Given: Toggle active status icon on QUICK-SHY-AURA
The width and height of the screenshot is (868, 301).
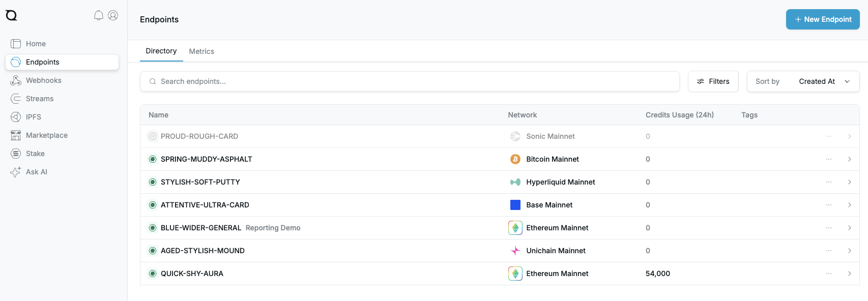Looking at the screenshot, I should (153, 274).
